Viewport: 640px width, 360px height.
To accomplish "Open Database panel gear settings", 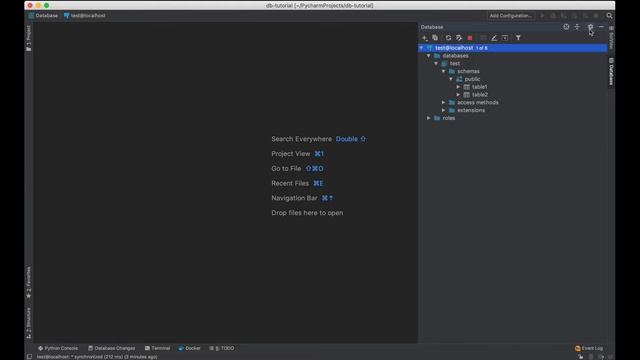I will click(590, 27).
